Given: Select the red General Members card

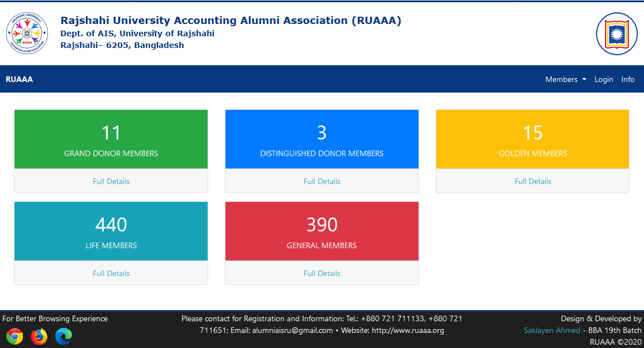Looking at the screenshot, I should 322,231.
